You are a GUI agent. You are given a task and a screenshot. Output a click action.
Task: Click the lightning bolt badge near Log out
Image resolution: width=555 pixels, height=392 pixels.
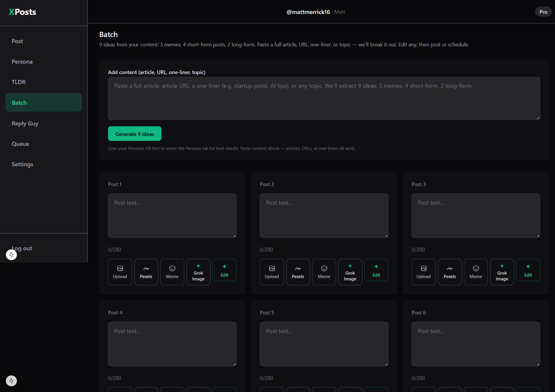[x=11, y=255]
